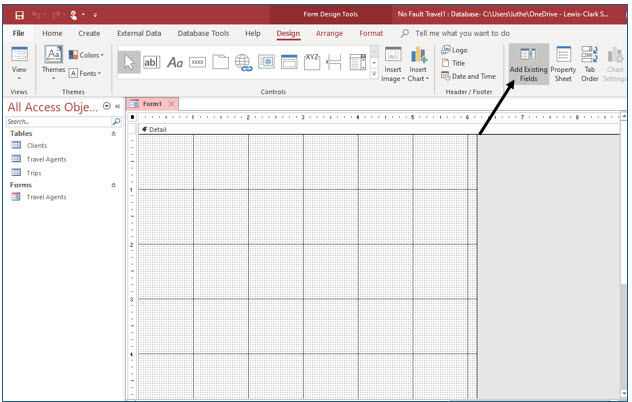Select the Navigation Control icon
Viewport: 632px width, 402px height.
tap(289, 62)
